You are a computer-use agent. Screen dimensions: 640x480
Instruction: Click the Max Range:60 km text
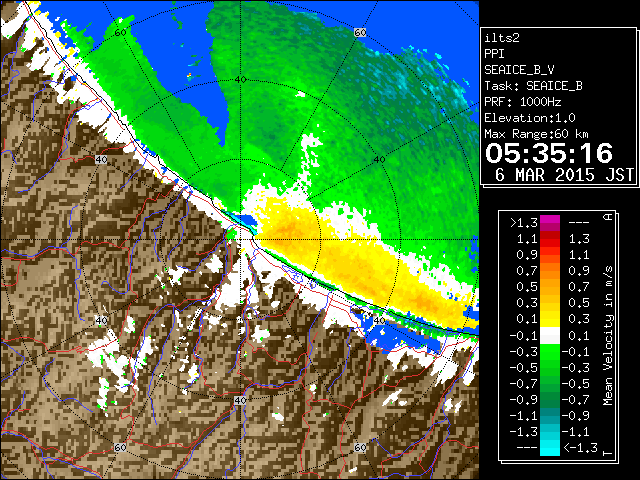536,134
